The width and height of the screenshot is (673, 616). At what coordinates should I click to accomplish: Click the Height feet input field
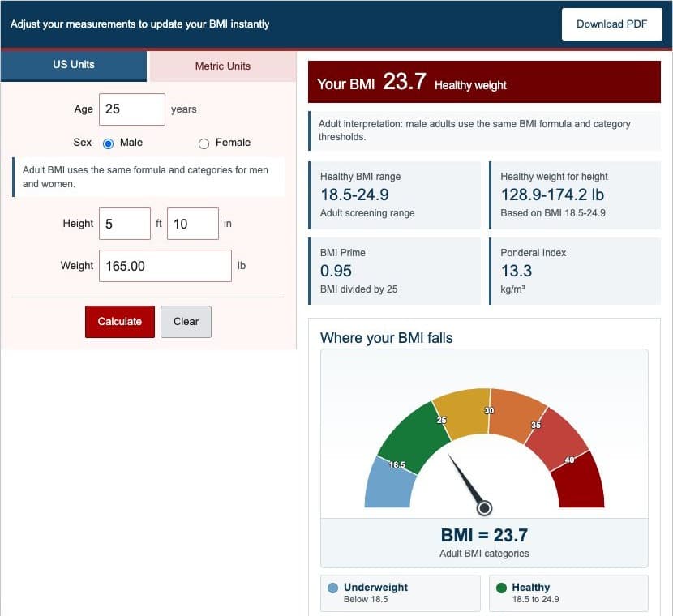(x=125, y=224)
